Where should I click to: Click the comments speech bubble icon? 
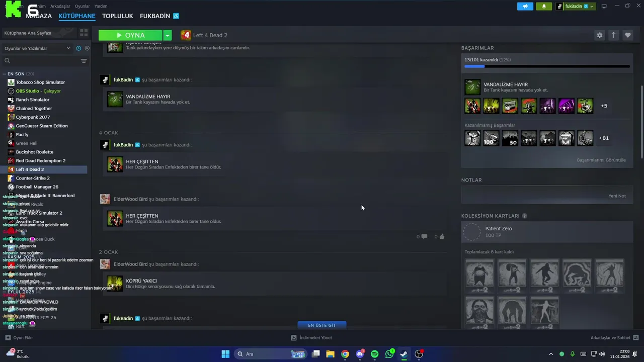click(x=424, y=236)
